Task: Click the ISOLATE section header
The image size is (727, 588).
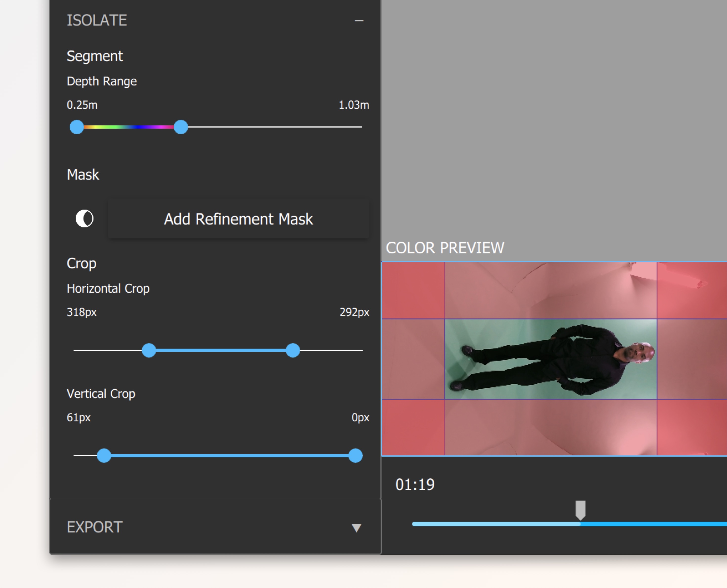Action: tap(97, 20)
